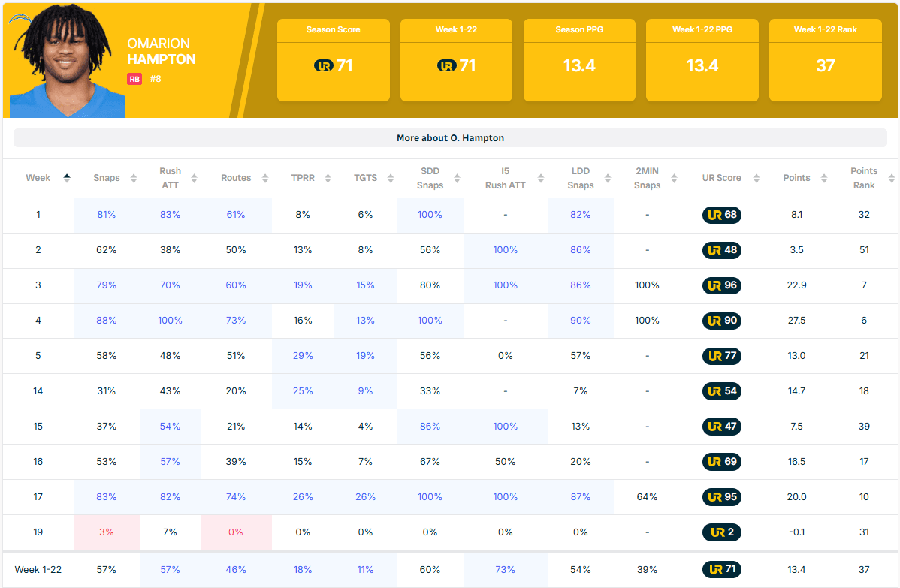Sort by I5 Rush ATT arrows

(x=541, y=179)
